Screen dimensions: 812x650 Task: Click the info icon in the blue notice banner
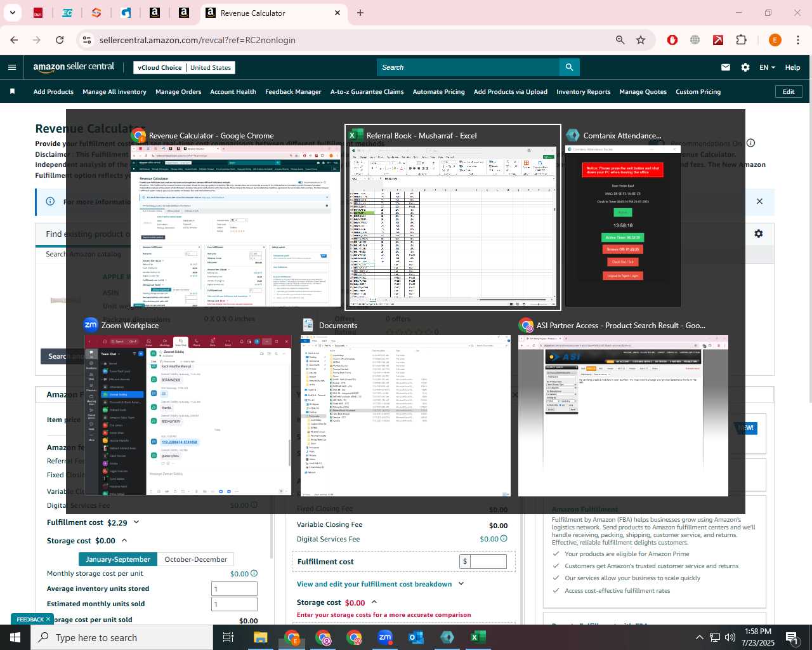pyautogui.click(x=50, y=201)
